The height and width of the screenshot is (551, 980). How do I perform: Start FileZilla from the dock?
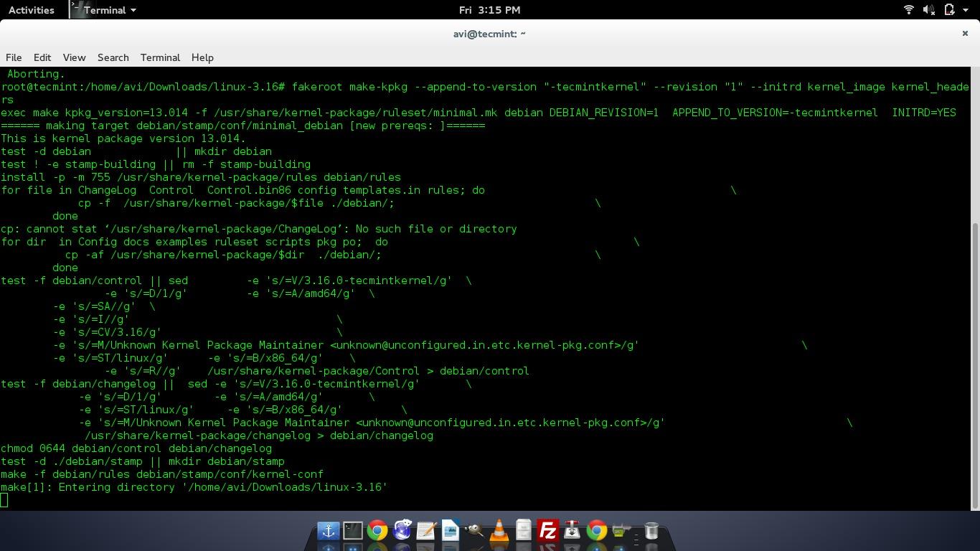point(547,531)
